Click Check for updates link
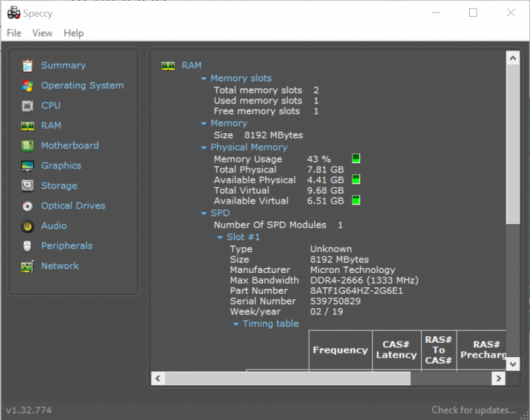Viewport: 530px width, 420px height. [474, 410]
